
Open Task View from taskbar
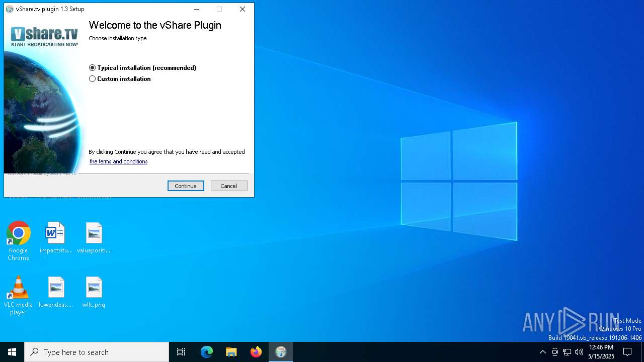pyautogui.click(x=181, y=352)
